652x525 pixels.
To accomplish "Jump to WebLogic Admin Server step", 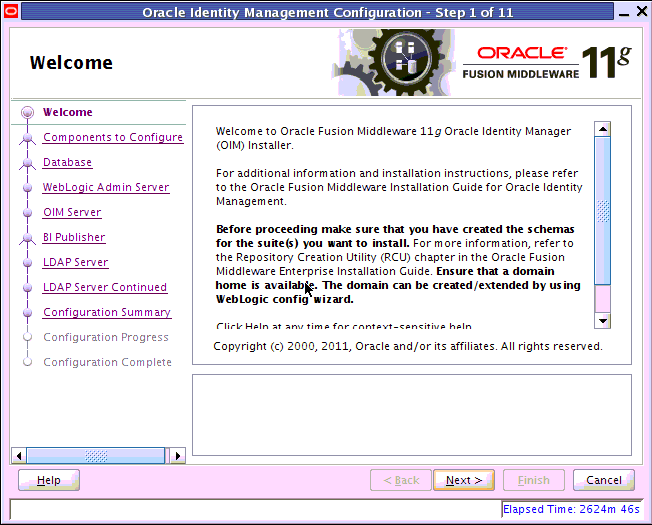I will pyautogui.click(x=106, y=187).
